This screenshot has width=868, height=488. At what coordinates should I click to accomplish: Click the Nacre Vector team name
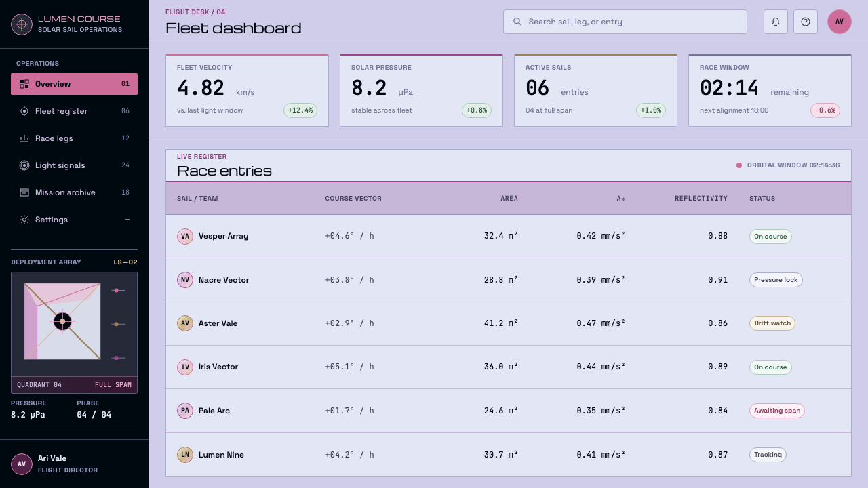(224, 280)
